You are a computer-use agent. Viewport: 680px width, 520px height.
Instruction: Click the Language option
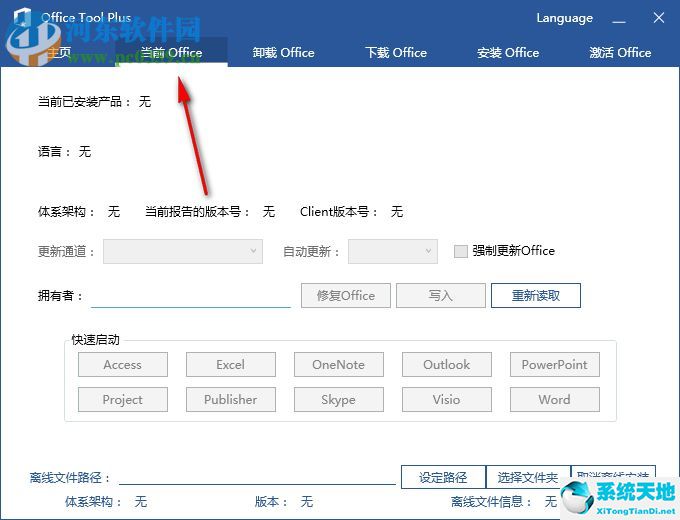[x=565, y=18]
